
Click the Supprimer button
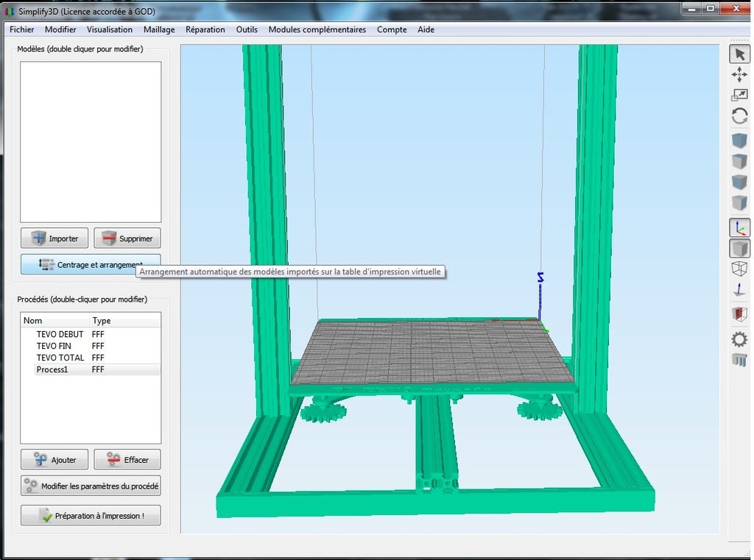[127, 238]
